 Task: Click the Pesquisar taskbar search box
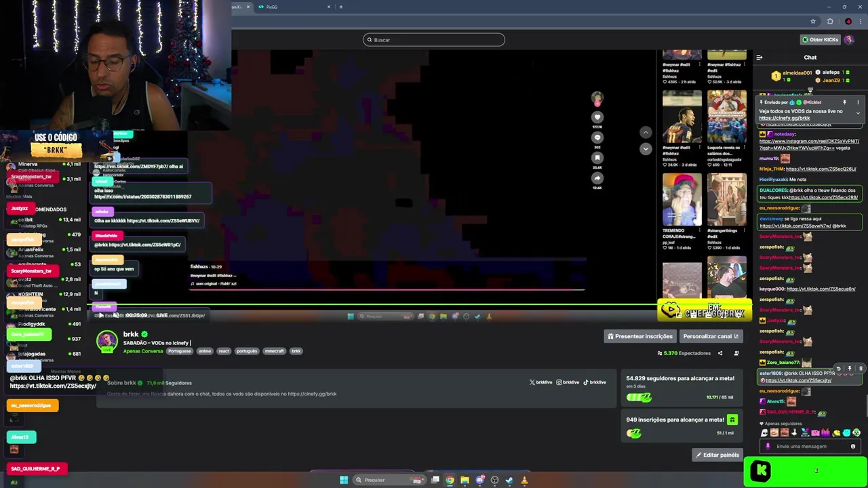pyautogui.click(x=390, y=480)
